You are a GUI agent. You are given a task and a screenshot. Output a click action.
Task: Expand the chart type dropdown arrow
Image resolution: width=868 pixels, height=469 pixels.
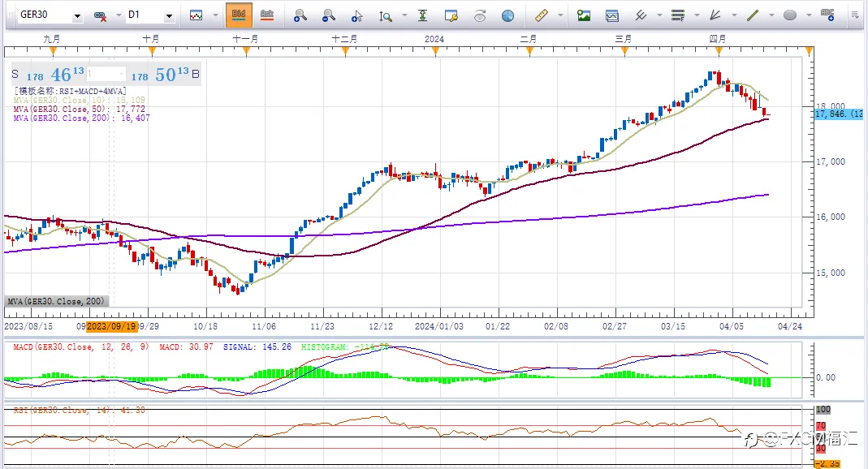pos(215,15)
